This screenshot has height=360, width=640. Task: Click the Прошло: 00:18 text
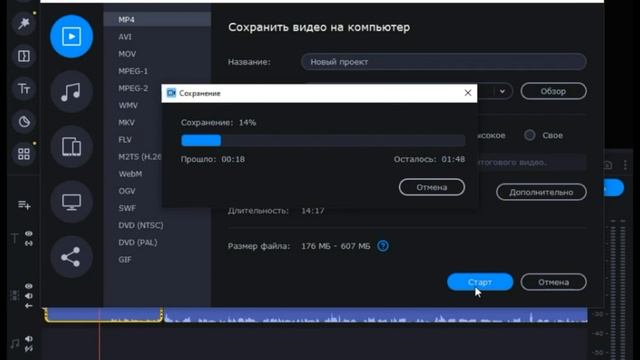point(213,159)
